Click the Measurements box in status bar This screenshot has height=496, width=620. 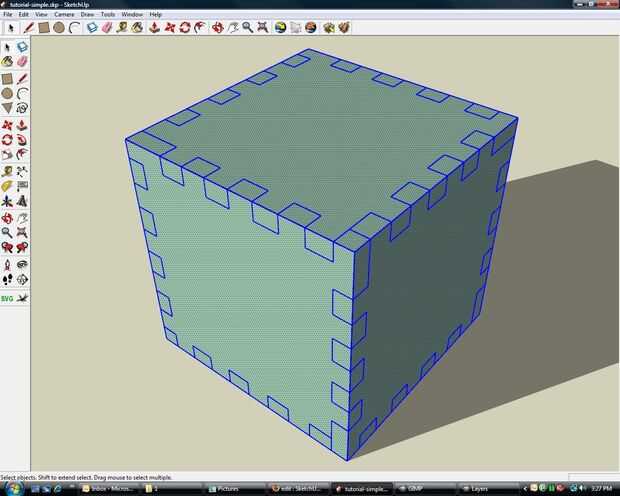[594, 477]
